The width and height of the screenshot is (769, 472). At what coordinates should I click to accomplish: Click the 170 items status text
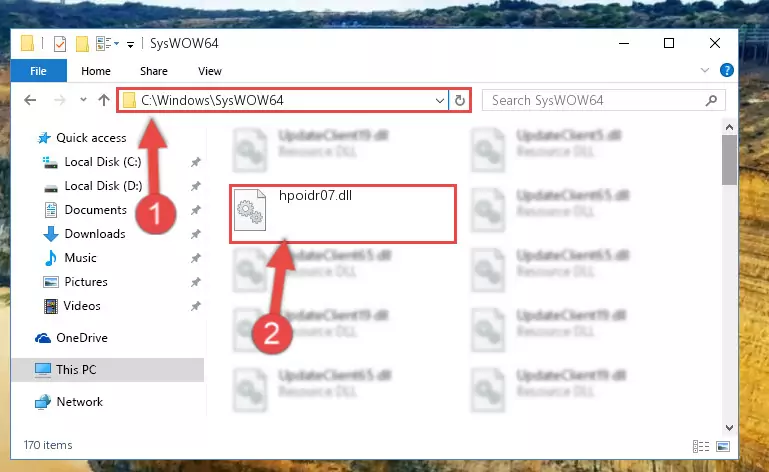click(48, 445)
